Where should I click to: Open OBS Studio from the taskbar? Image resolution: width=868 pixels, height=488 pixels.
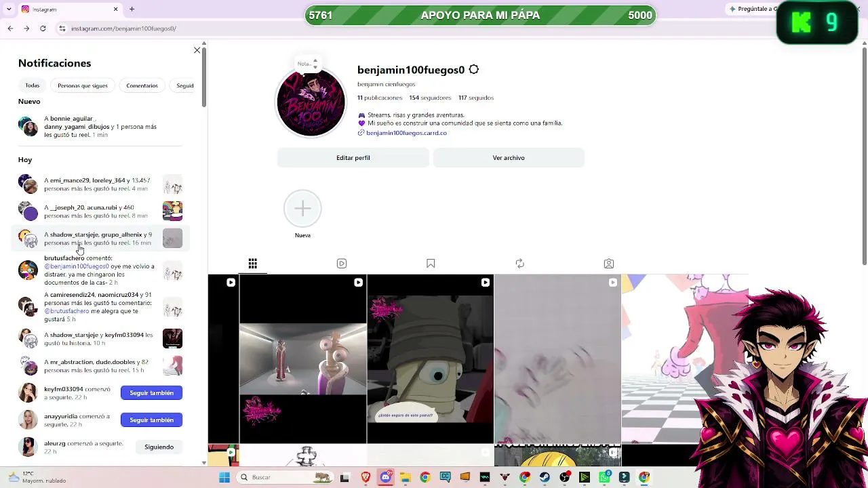[564, 477]
